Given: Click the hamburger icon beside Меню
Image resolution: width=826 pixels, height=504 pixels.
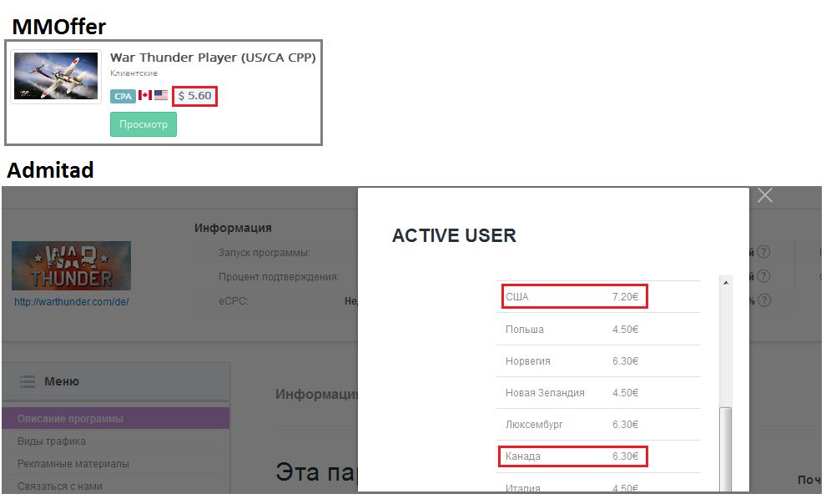Looking at the screenshot, I should click(x=28, y=381).
